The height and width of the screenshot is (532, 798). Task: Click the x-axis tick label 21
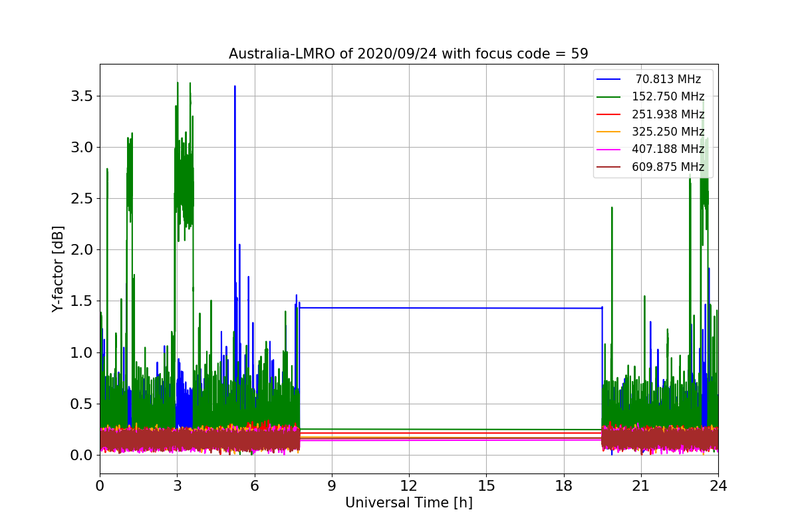(x=641, y=486)
